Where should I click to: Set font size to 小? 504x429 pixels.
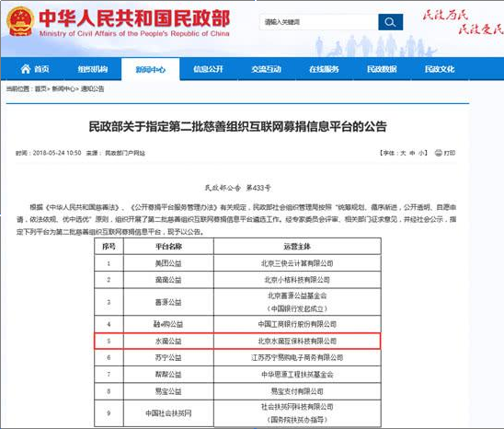(421, 153)
